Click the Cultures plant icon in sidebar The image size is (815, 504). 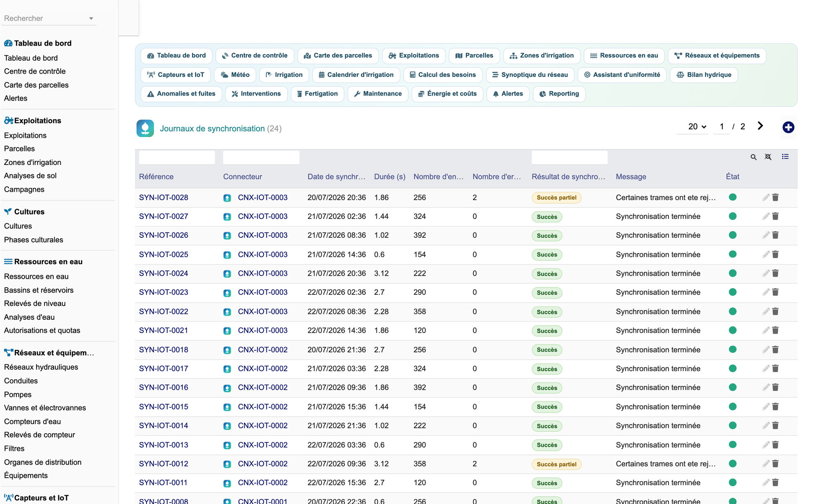[8, 212]
